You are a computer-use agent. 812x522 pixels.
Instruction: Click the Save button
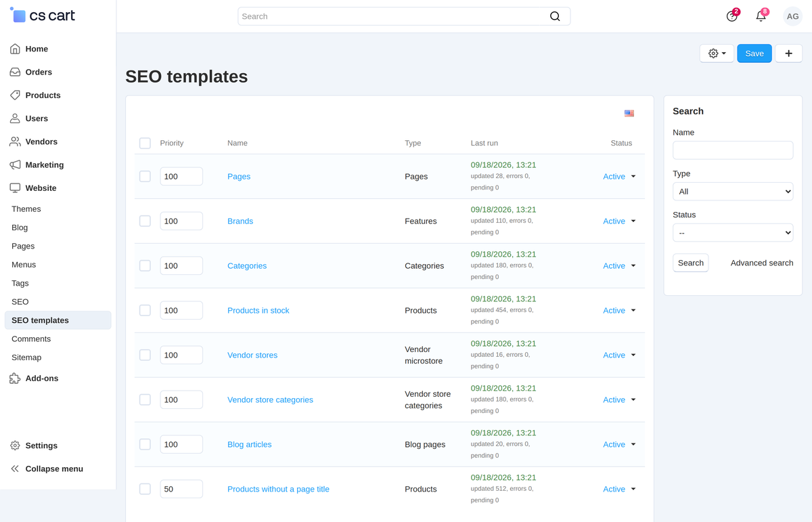pos(754,53)
